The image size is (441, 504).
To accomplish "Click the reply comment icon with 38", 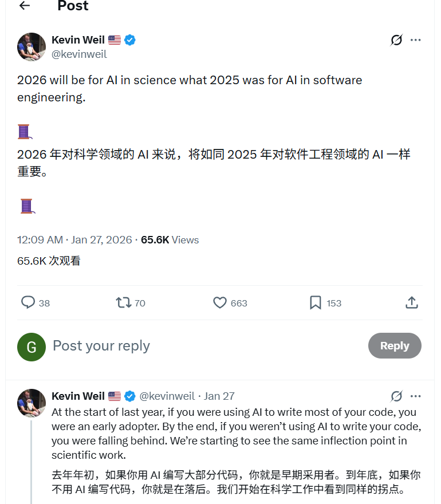I will tap(28, 302).
